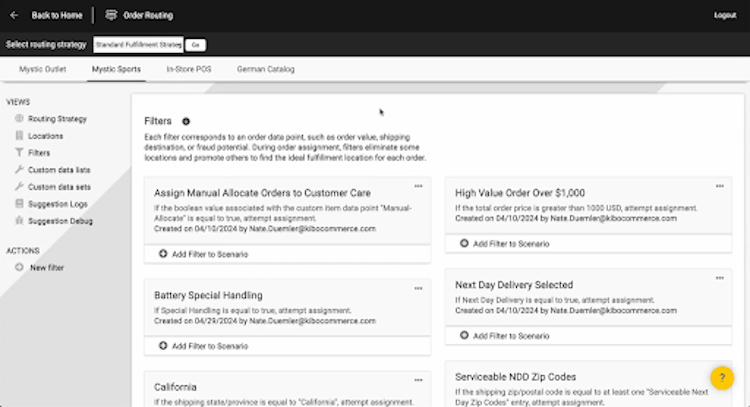
Task: Click Add Filter to Scenario for Battery Special Handling
Action: 210,346
